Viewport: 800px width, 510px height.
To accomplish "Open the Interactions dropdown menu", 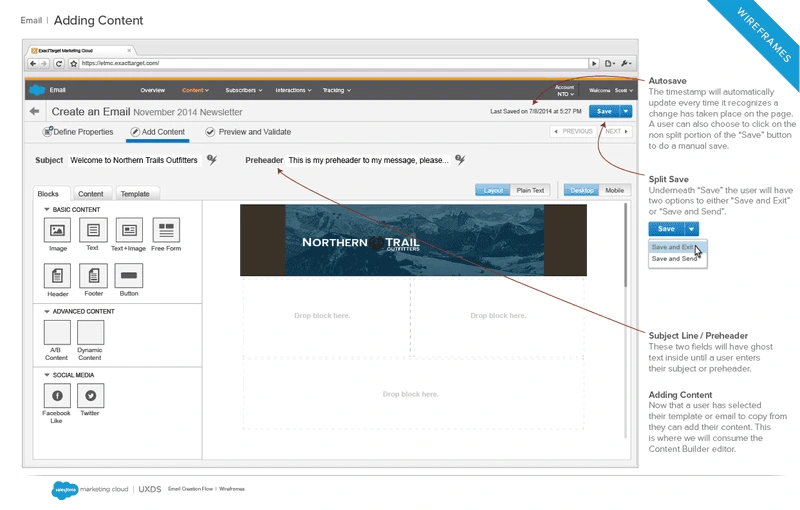I will 293,90.
